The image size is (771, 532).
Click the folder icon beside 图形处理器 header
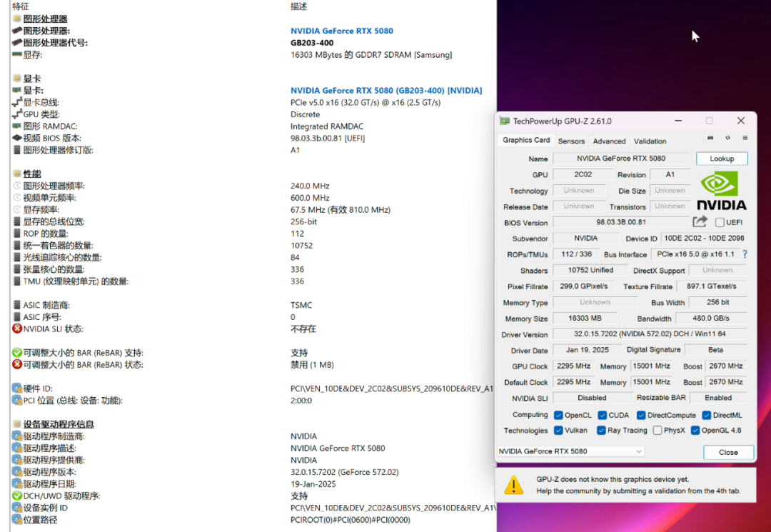coord(16,19)
